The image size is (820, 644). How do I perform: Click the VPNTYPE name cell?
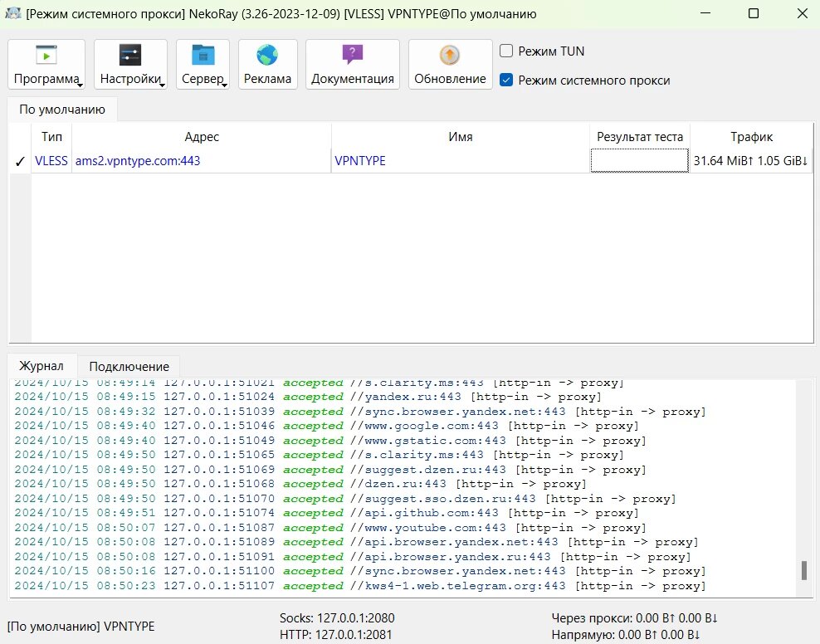[x=460, y=160]
